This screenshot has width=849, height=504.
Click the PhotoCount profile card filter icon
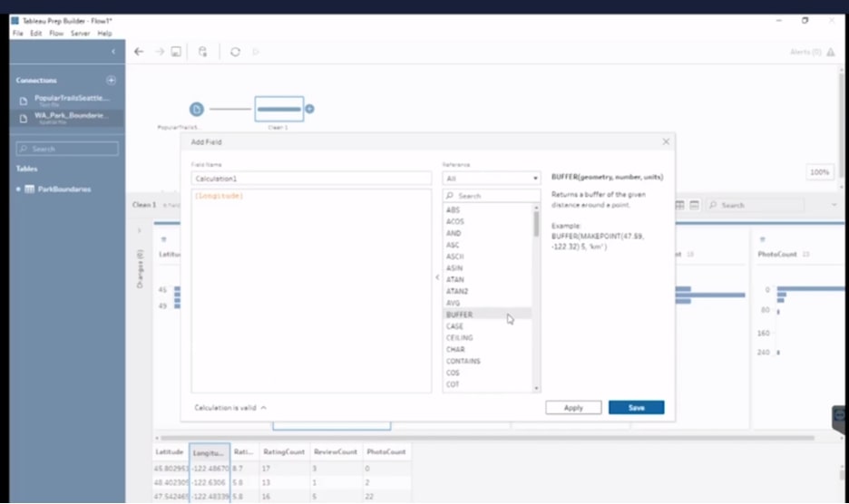coord(762,239)
